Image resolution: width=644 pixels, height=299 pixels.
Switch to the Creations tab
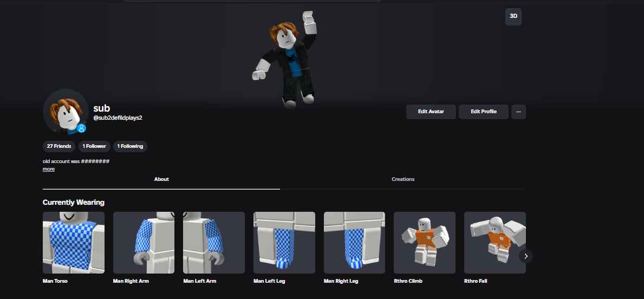point(403,179)
